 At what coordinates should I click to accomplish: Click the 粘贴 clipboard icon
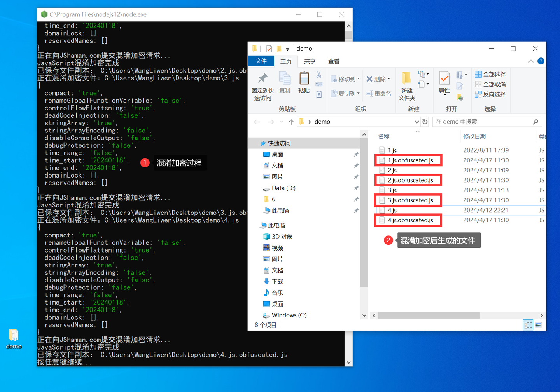304,78
